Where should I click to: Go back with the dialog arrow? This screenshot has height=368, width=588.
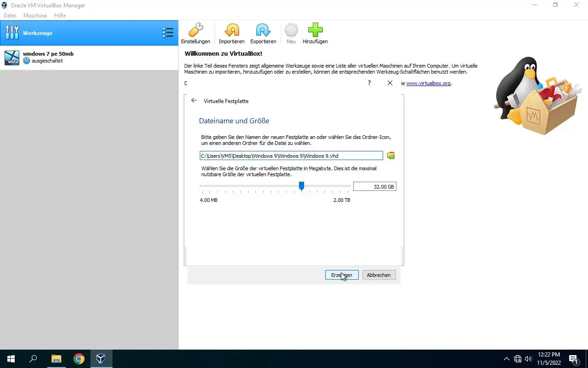(x=194, y=101)
